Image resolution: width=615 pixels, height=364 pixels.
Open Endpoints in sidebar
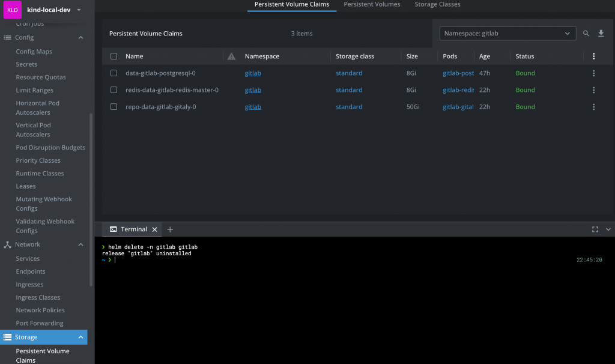click(31, 271)
